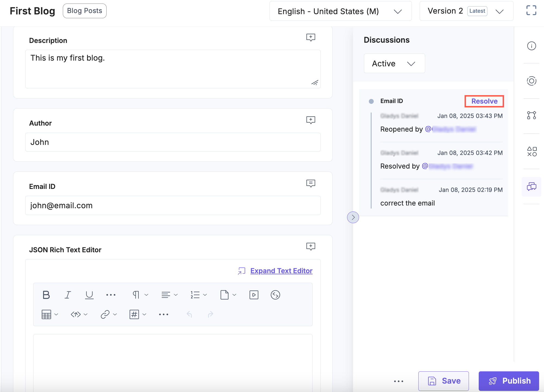The image size is (544, 392).
Task: Click the table insert icon
Action: click(46, 314)
